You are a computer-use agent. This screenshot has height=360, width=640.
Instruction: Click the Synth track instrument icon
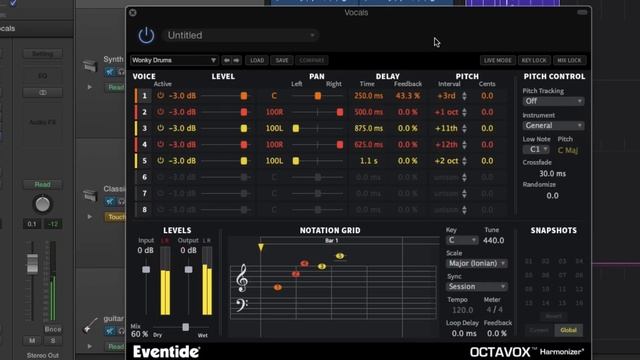90,65
